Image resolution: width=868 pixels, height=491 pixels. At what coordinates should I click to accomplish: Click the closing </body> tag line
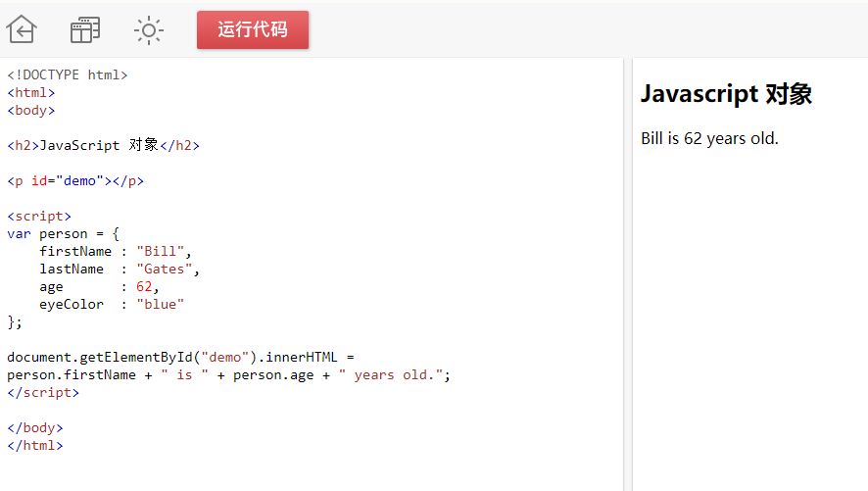click(x=35, y=428)
